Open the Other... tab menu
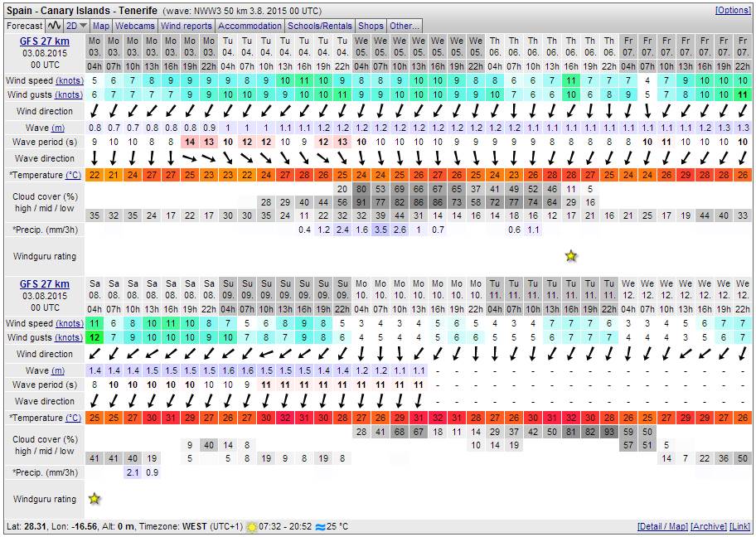Screen dimensions: 756x537 pos(405,26)
